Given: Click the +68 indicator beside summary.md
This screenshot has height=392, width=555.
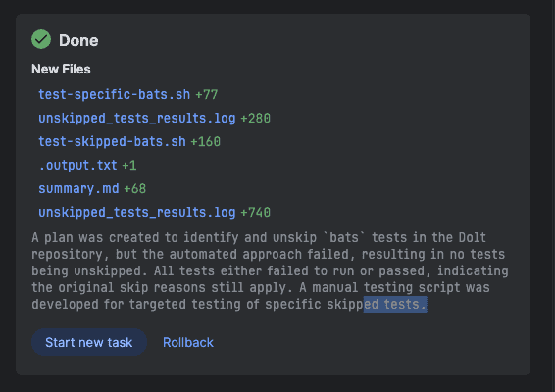Looking at the screenshot, I should click(135, 188).
